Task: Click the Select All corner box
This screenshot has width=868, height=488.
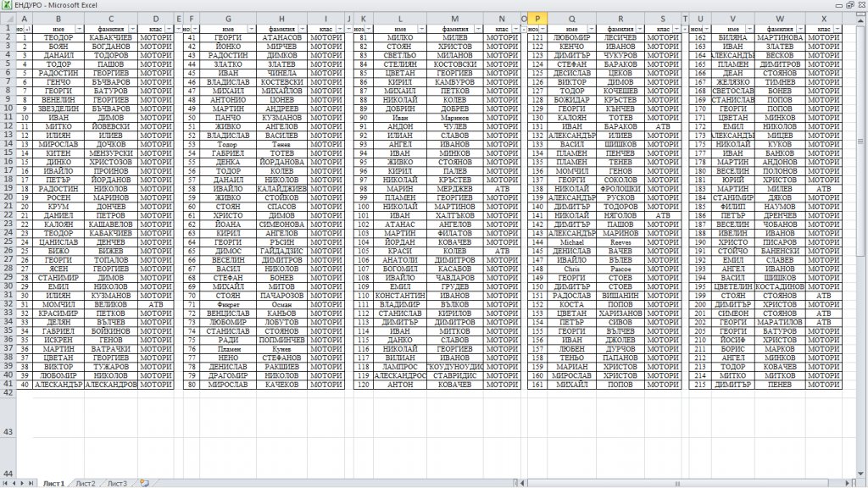Action: click(7, 19)
